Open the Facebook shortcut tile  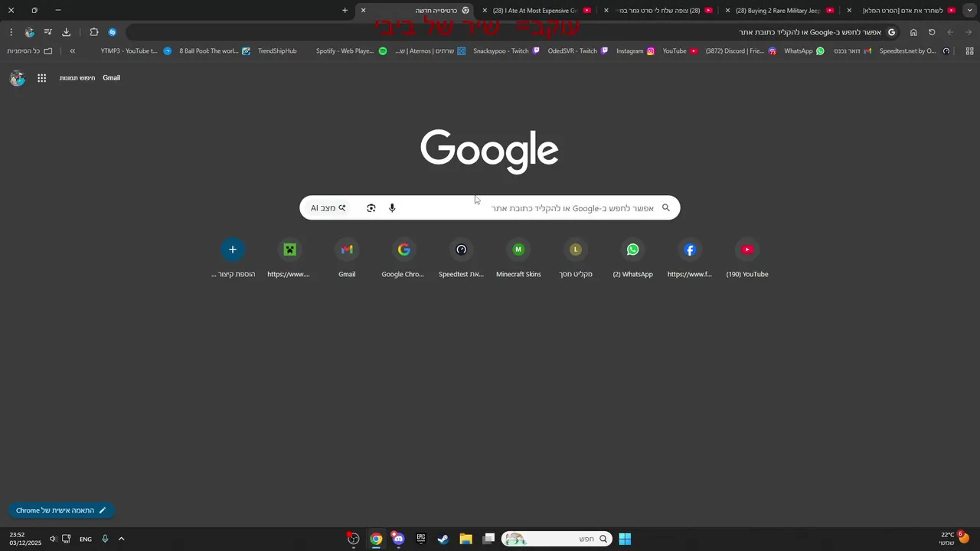pos(690,259)
